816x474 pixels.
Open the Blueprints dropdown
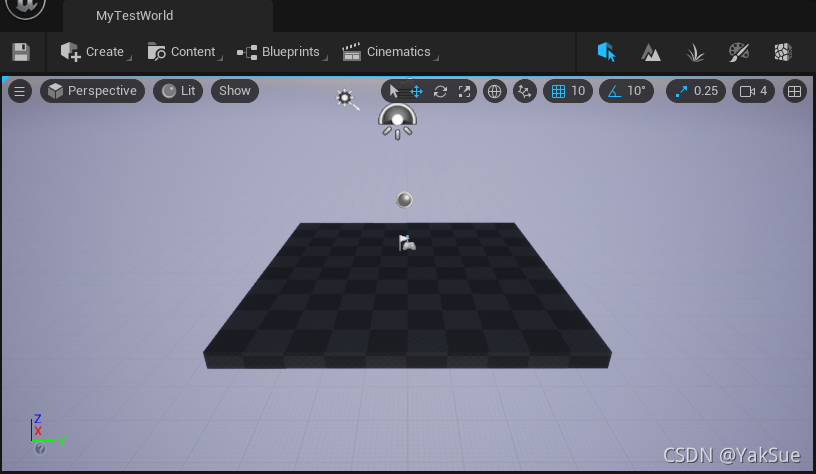tap(282, 52)
